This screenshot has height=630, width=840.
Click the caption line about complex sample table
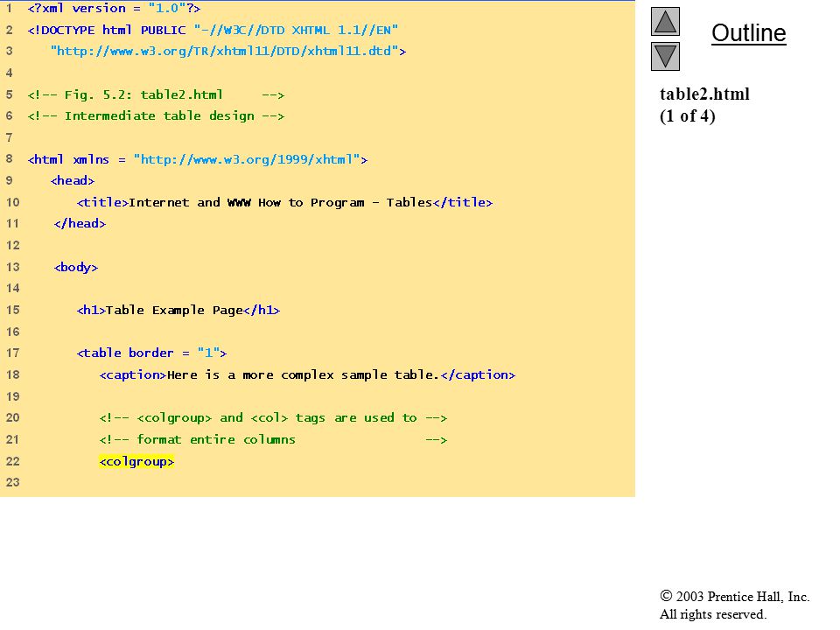coord(307,375)
